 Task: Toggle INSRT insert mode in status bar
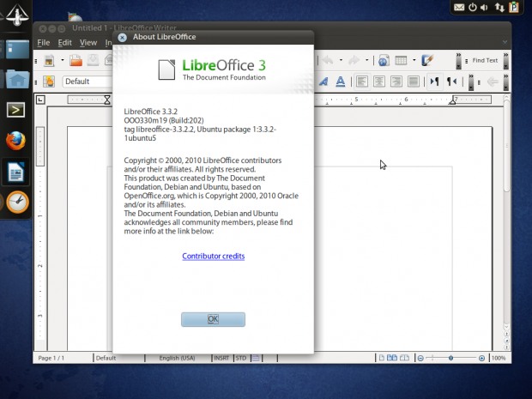click(x=221, y=358)
